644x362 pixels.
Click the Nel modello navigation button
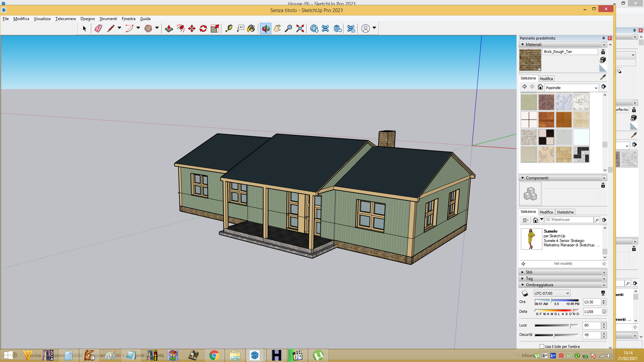(x=563, y=263)
